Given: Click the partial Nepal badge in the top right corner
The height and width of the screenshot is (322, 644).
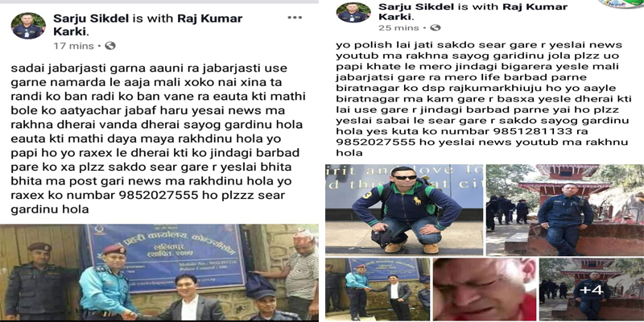Looking at the screenshot, I should coord(621,4).
